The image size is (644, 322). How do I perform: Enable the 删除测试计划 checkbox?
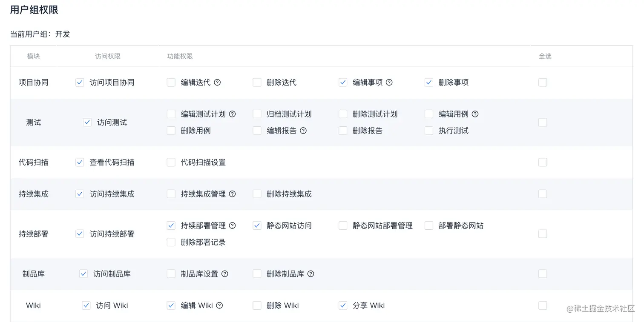click(x=343, y=114)
